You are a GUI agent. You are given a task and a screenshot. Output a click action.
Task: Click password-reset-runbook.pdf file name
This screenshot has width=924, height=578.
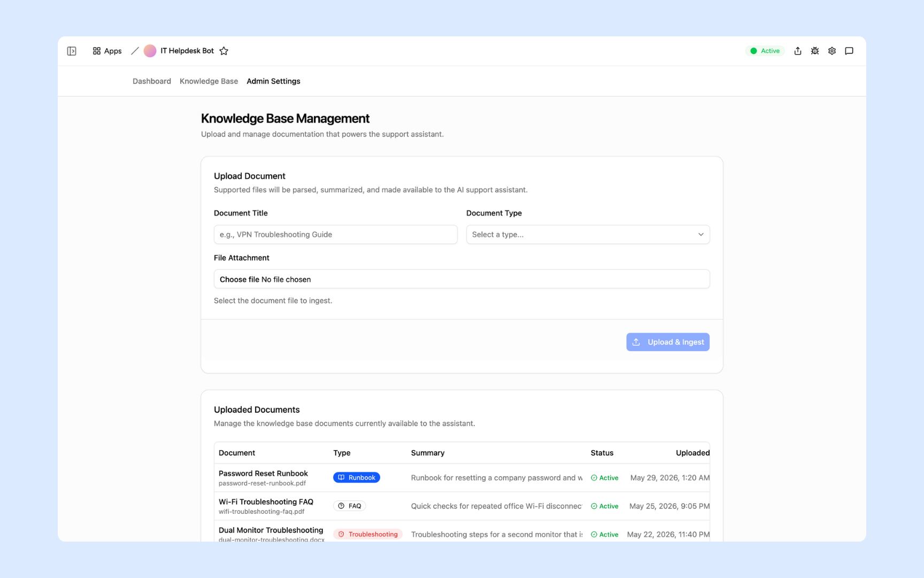click(262, 483)
